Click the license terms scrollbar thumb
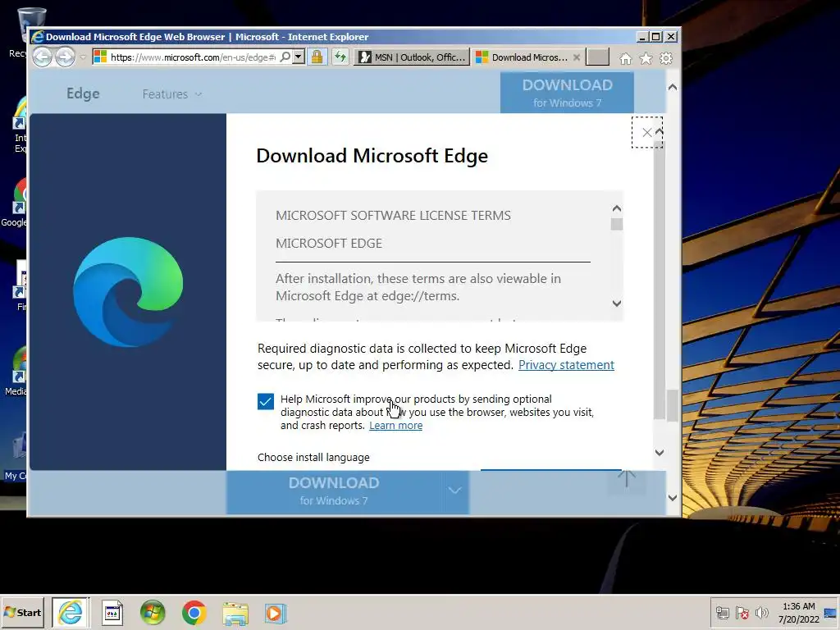This screenshot has height=630, width=840. [x=617, y=224]
